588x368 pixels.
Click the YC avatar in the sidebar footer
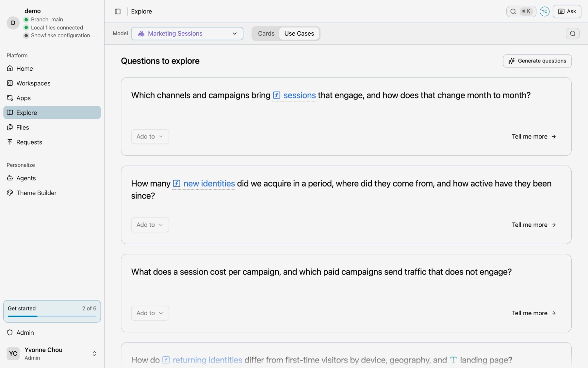(13, 354)
